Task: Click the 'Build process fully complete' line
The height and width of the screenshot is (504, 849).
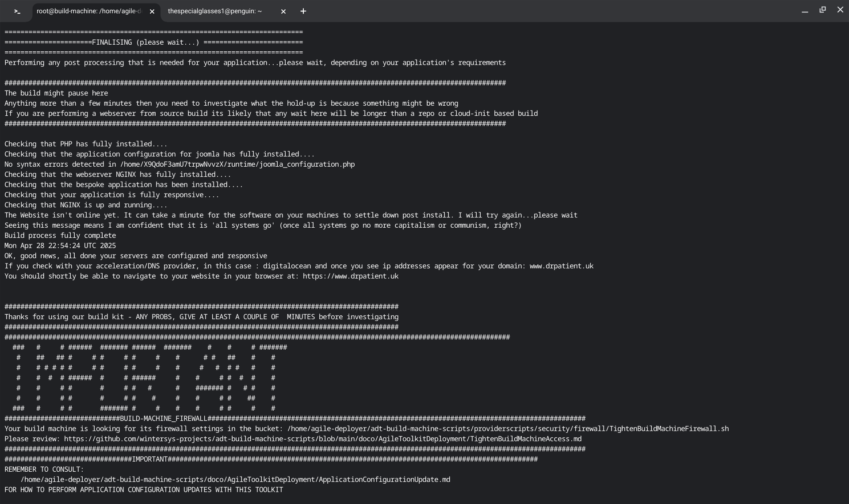Action: point(60,236)
